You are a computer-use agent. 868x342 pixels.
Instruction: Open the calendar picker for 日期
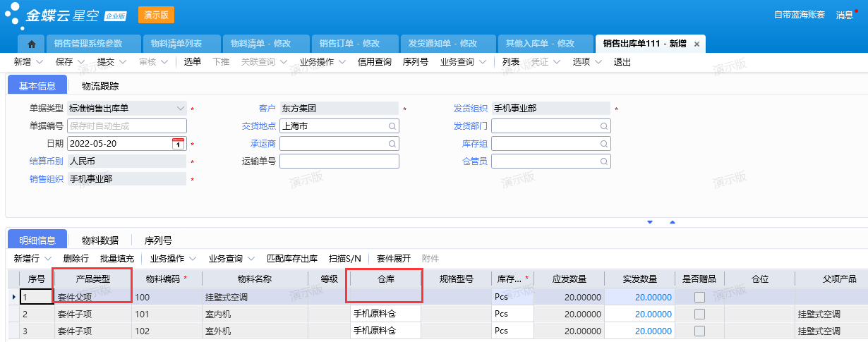coord(179,144)
